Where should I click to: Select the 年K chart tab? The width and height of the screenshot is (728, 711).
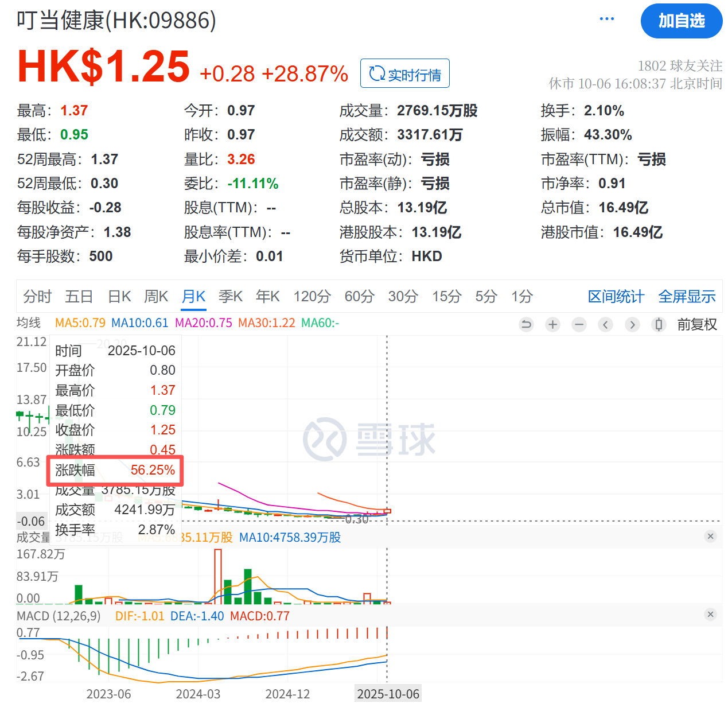(x=268, y=296)
